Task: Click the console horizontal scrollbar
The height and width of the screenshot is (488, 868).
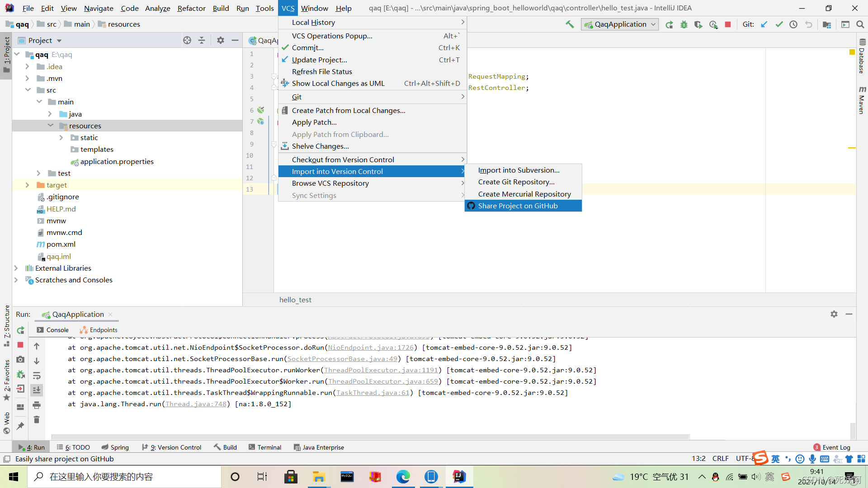Action: (x=370, y=436)
